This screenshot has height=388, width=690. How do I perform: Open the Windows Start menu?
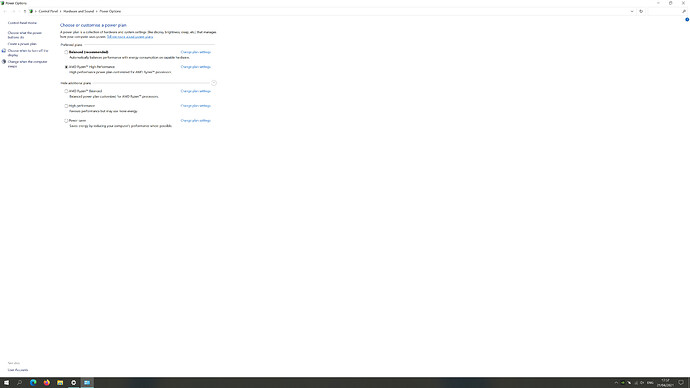(x=6, y=383)
